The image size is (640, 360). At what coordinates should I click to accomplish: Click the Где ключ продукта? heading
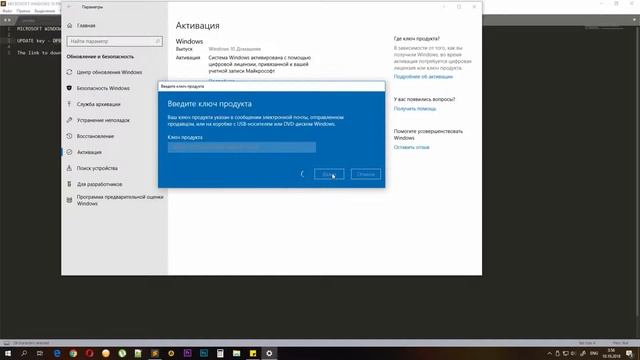[417, 39]
